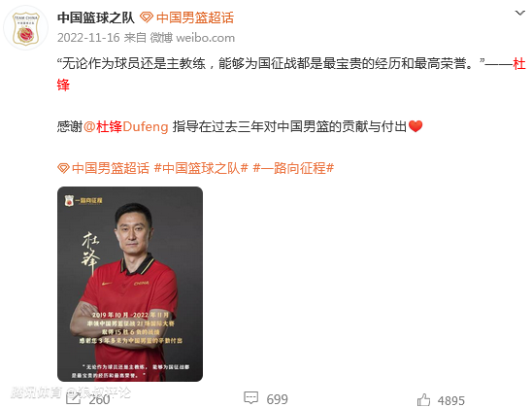The height and width of the screenshot is (408, 532).
Task: Click the 699 comment count
Action: (277, 399)
